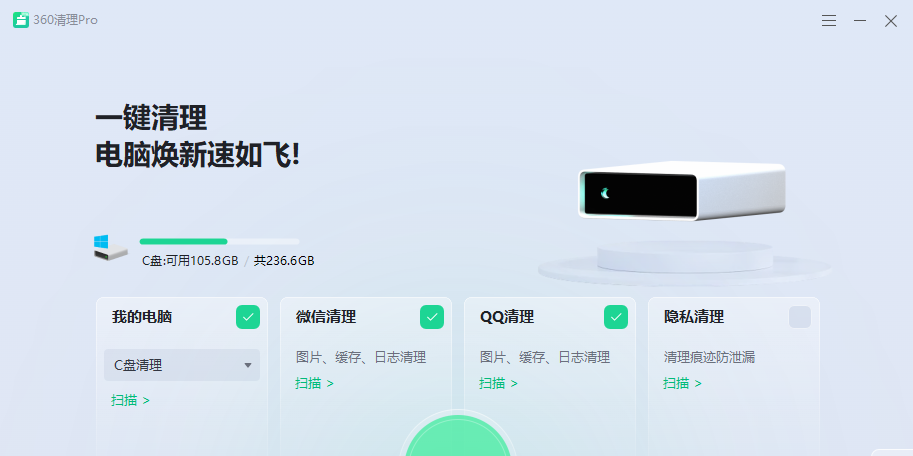Disable the QQ清理 checkbox
The image size is (913, 456).
(616, 317)
